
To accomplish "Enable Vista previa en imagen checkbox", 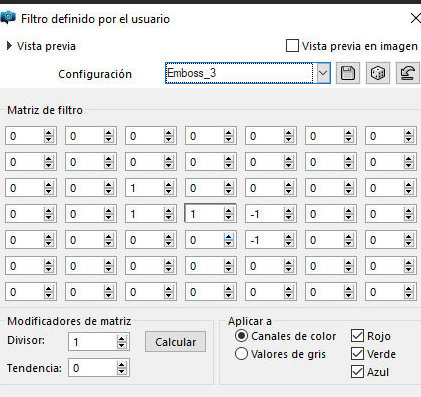I will point(292,46).
